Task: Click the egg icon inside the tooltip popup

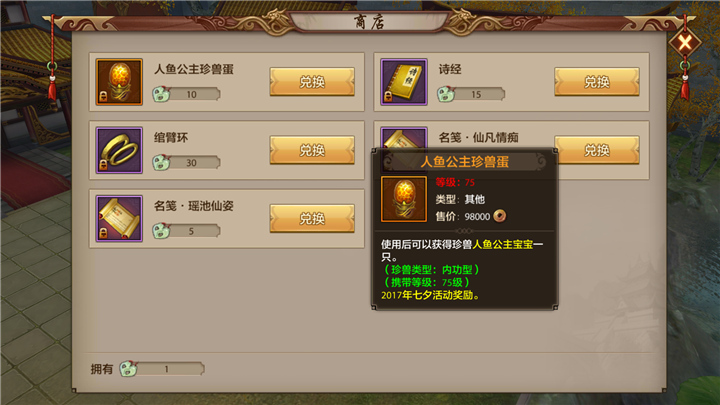Action: [x=404, y=199]
